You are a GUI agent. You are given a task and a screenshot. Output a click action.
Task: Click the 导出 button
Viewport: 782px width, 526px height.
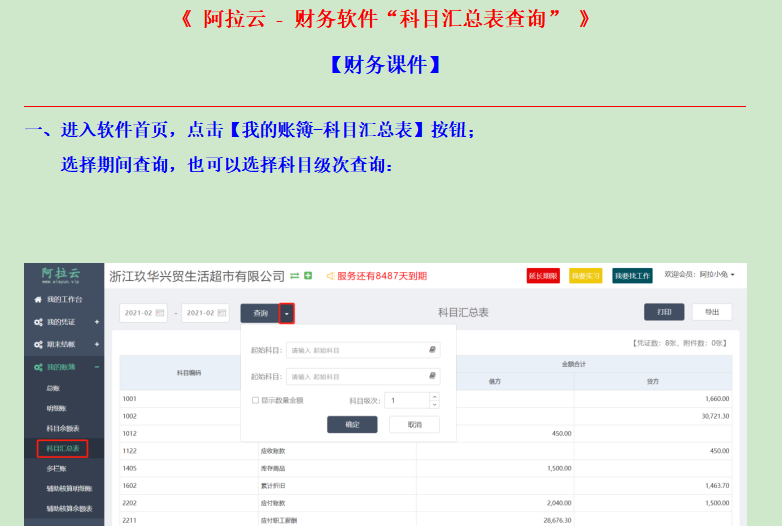[x=712, y=312]
